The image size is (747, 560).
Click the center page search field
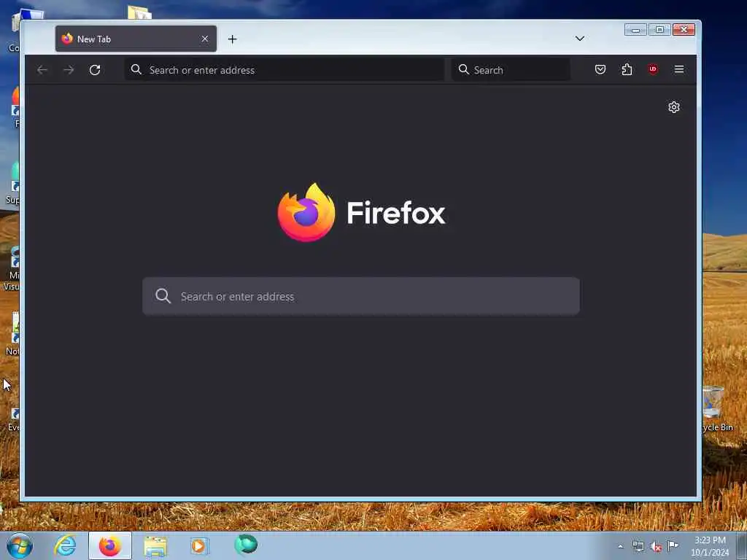point(361,296)
